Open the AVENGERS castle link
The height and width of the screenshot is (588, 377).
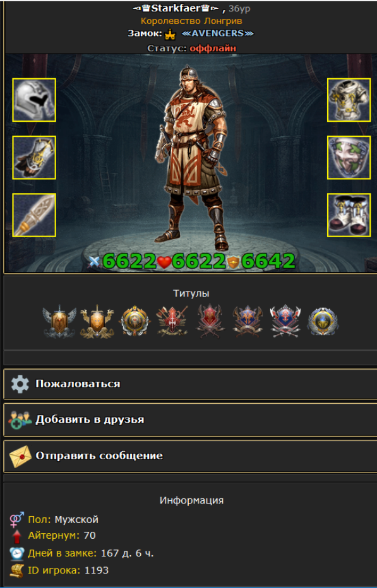[218, 33]
